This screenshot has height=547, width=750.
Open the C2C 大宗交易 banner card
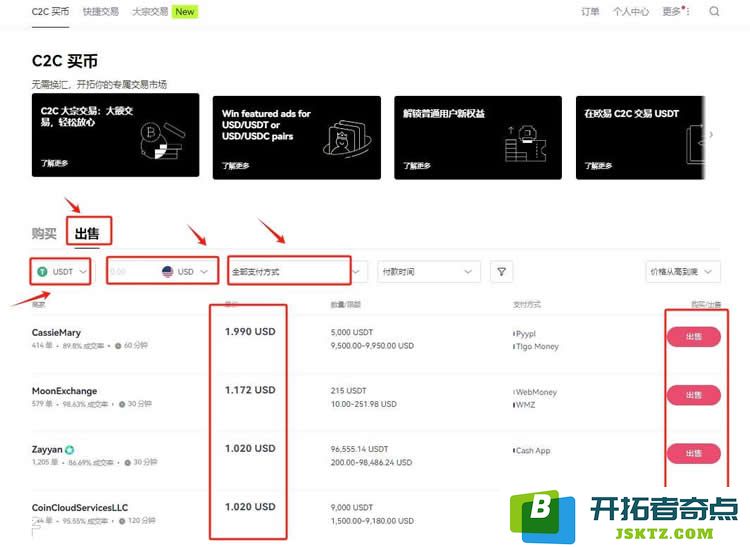pos(115,135)
